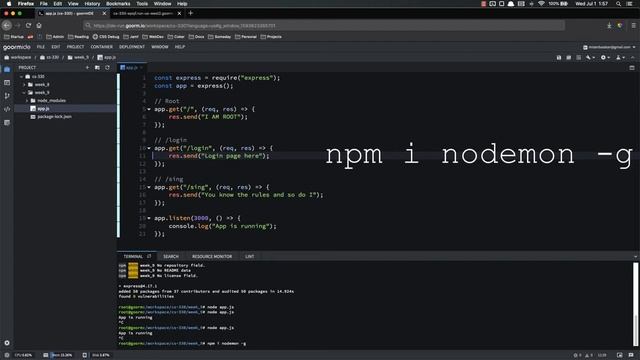Reload the page in Firefox
Screen dimensions: 640x360
[28, 25]
